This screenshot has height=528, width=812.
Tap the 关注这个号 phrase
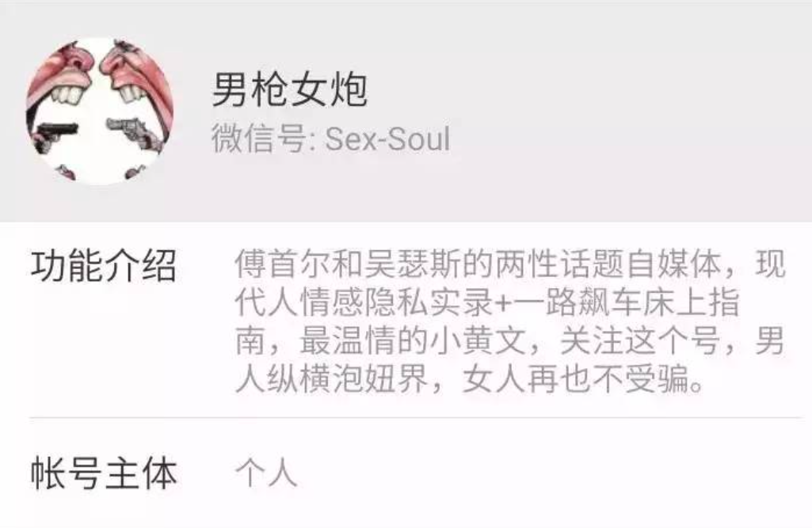pyautogui.click(x=639, y=340)
